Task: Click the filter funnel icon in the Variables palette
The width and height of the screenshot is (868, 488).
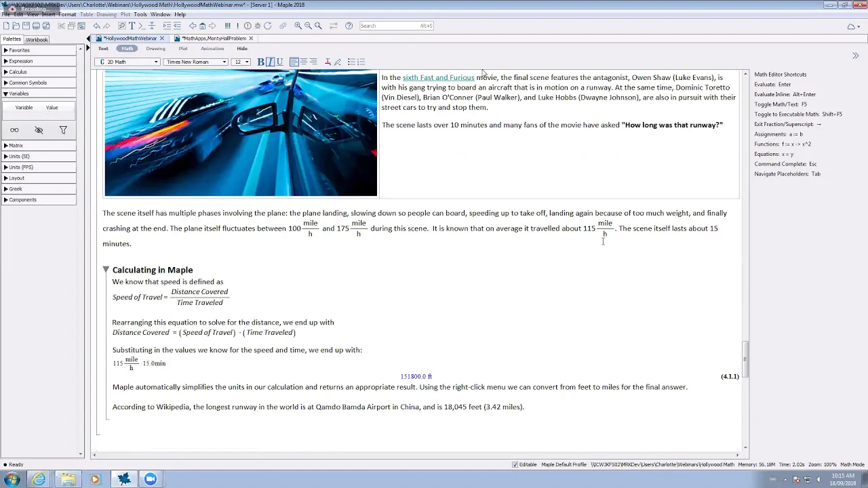Action: (63, 130)
